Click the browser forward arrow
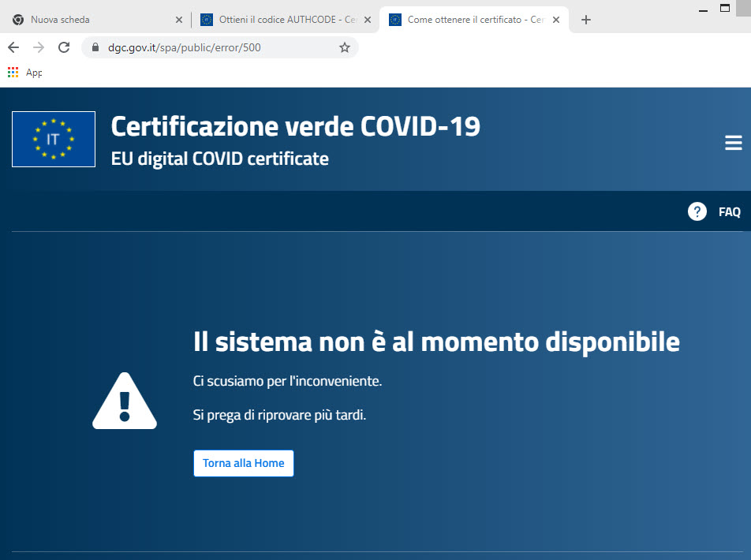The height and width of the screenshot is (560, 751). (39, 47)
